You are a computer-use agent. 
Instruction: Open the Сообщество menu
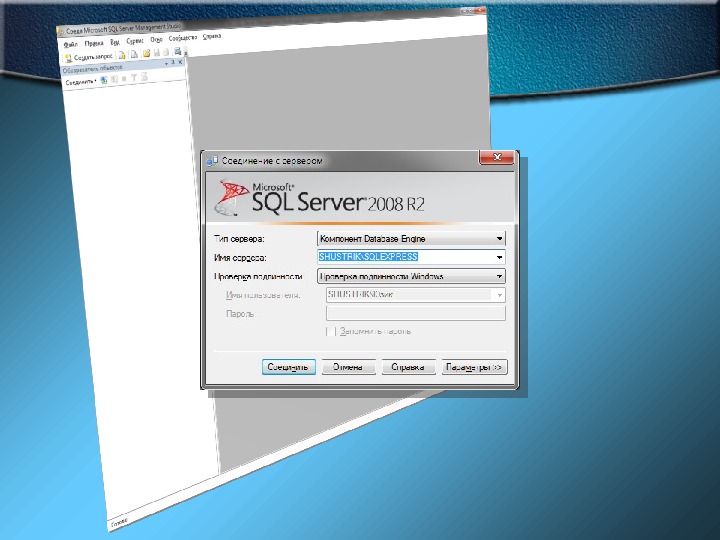183,38
